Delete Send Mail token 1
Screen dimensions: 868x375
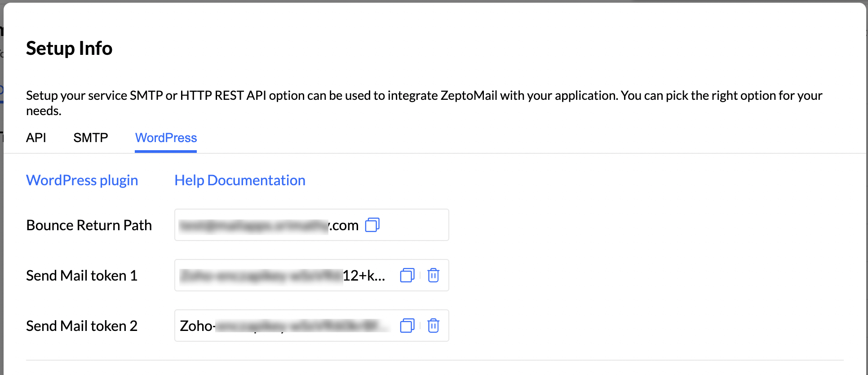[x=433, y=275]
